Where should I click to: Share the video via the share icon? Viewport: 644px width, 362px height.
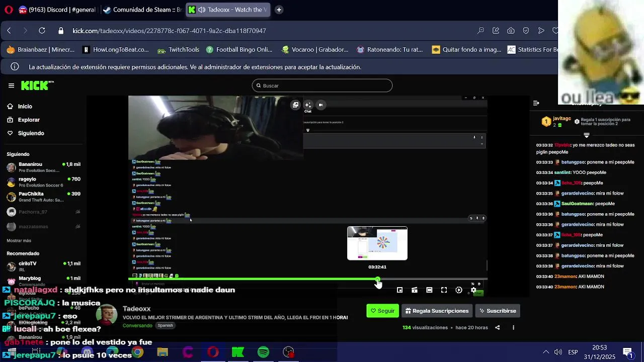tap(497, 328)
